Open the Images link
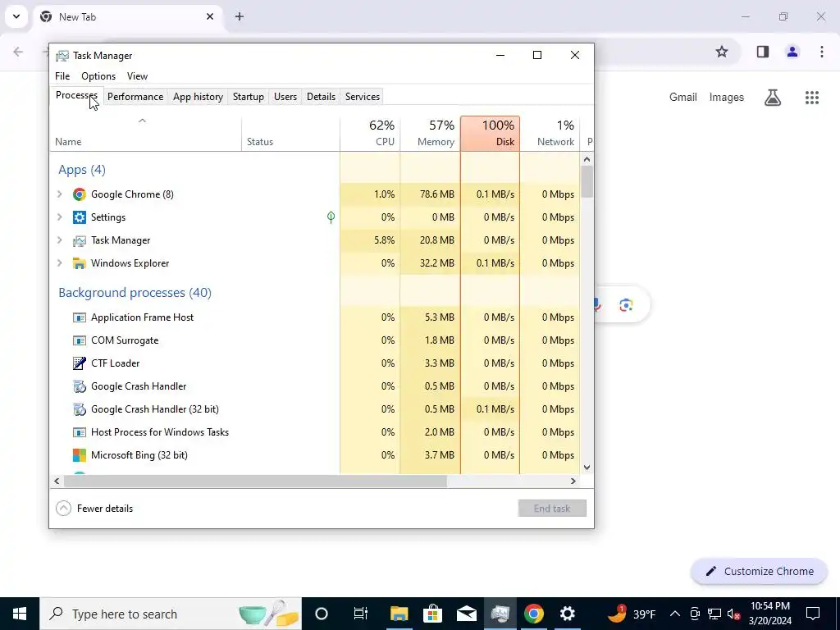 (727, 98)
